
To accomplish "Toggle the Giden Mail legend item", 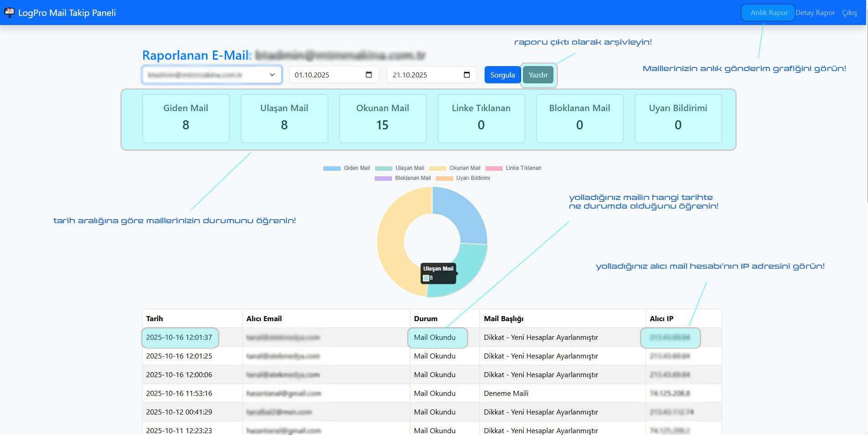I will click(346, 168).
